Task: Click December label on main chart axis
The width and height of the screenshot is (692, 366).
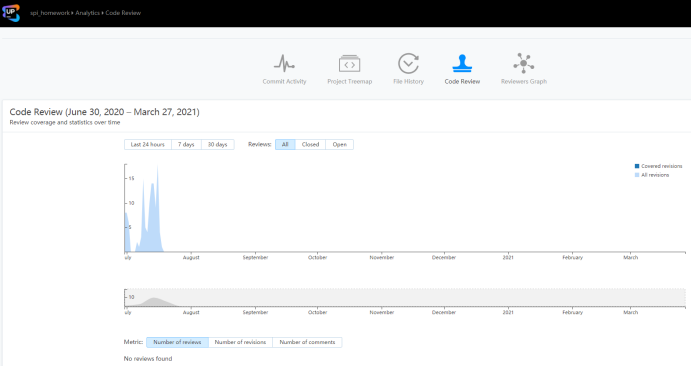Action: coord(444,257)
